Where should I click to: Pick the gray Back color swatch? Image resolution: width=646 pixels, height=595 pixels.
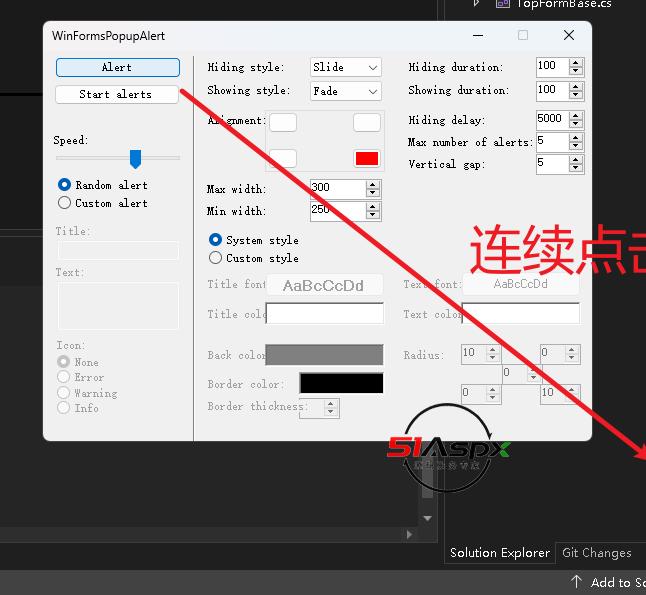pos(324,355)
